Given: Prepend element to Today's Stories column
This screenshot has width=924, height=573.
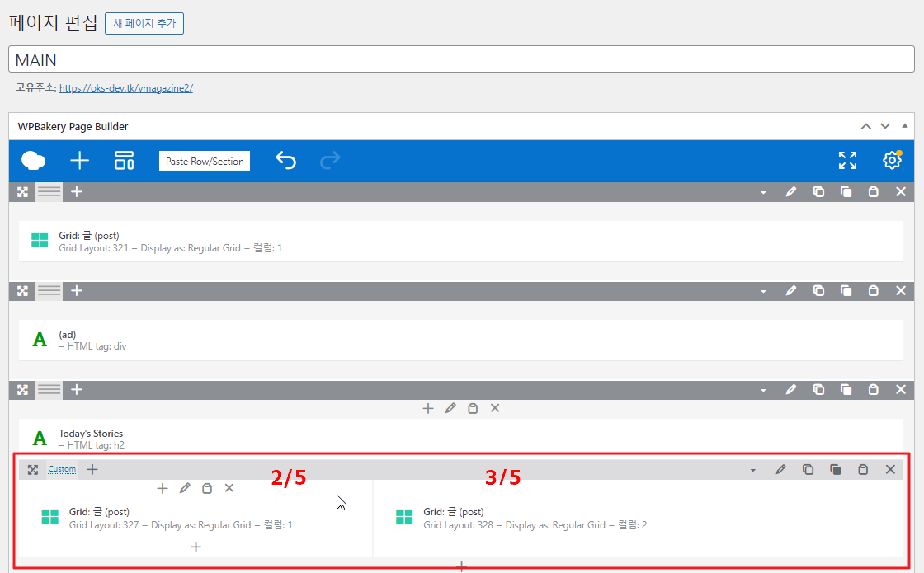Looking at the screenshot, I should (428, 409).
